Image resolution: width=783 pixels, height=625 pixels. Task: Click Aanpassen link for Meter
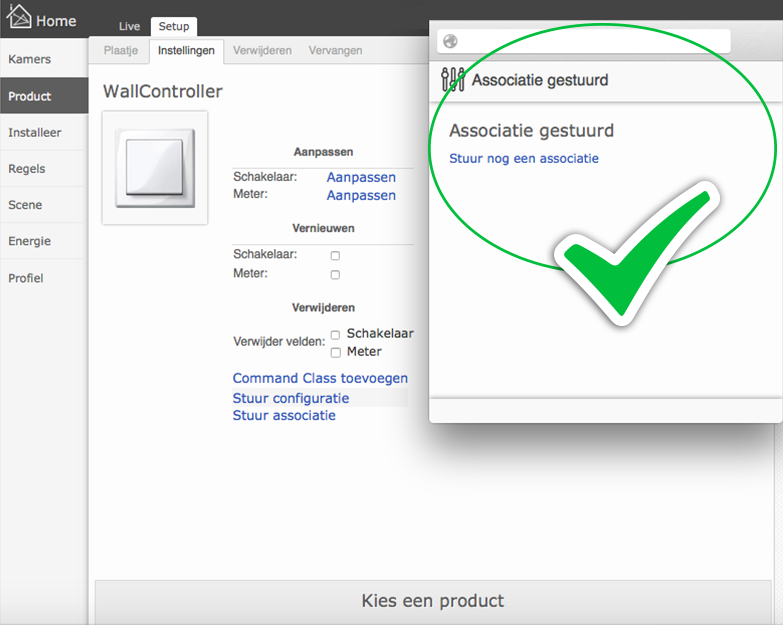point(361,195)
